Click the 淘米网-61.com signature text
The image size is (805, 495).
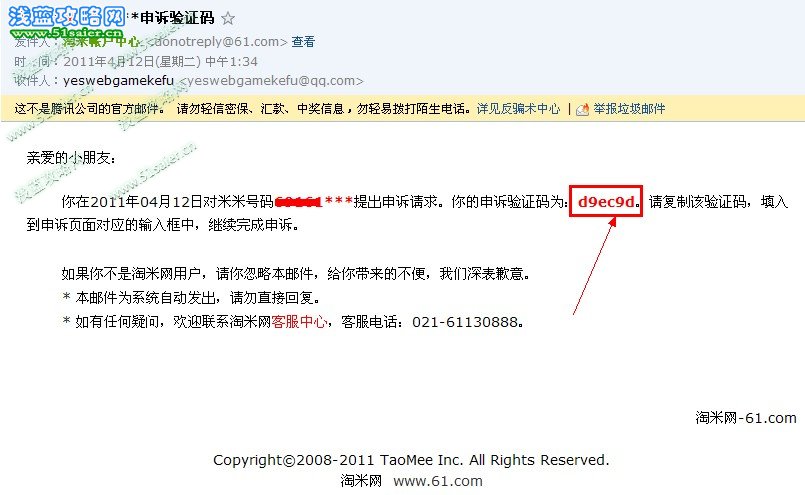tap(746, 418)
